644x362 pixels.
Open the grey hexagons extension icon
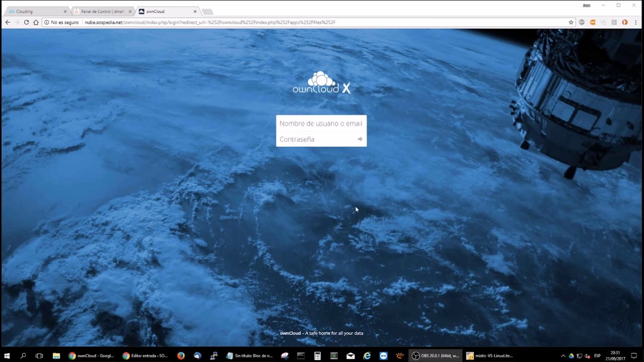click(x=603, y=22)
